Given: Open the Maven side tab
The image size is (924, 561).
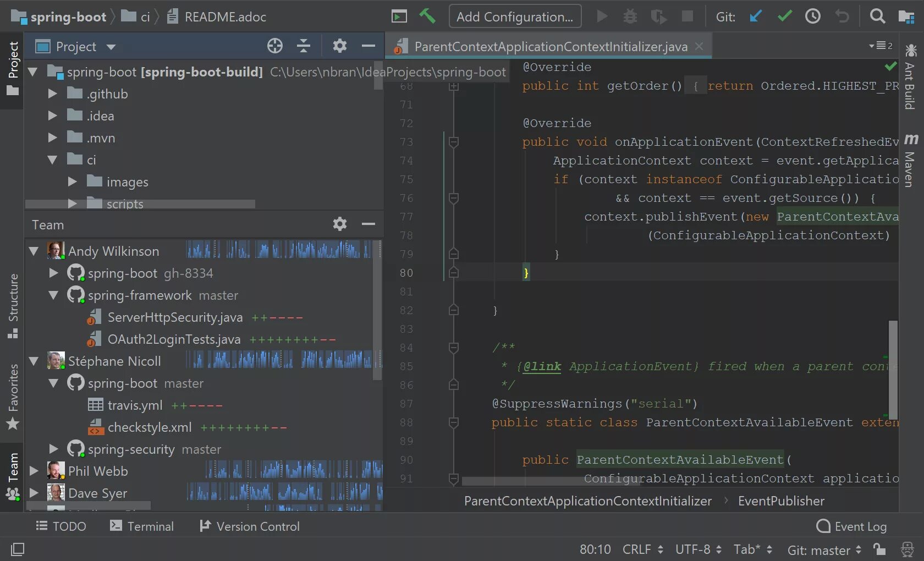Looking at the screenshot, I should point(910,161).
